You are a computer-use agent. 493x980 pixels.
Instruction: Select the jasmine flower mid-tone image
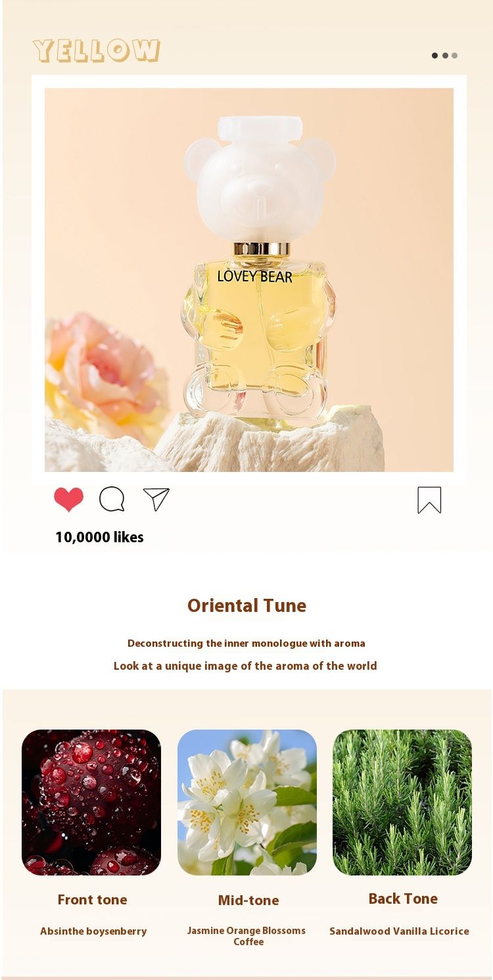247,803
